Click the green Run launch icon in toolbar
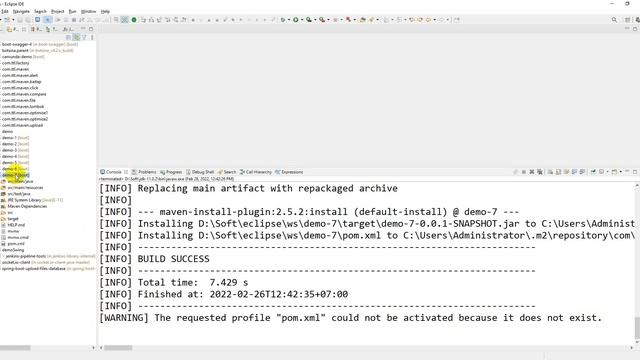 pos(296,20)
